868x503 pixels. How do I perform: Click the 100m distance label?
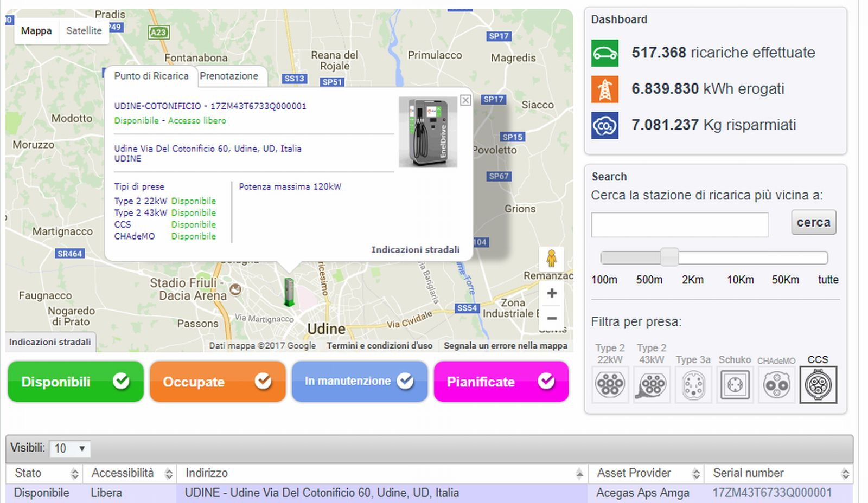[604, 280]
